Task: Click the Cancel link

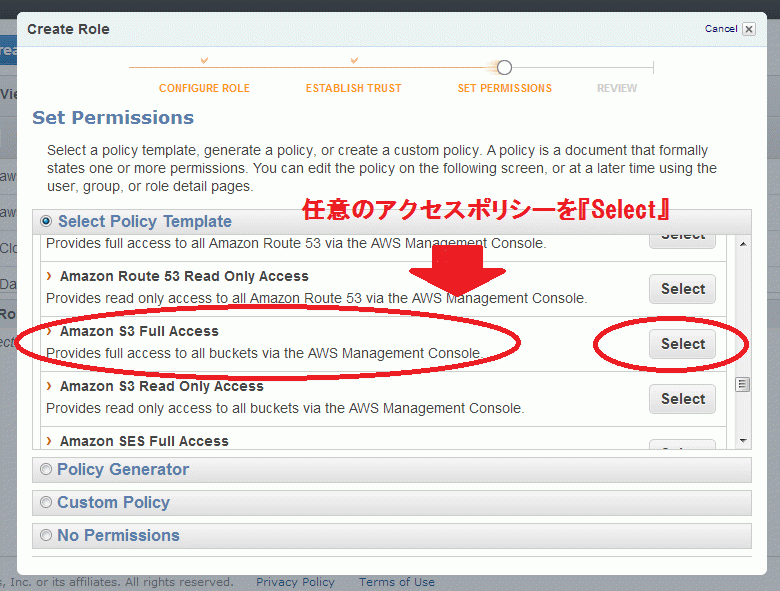Action: [721, 29]
